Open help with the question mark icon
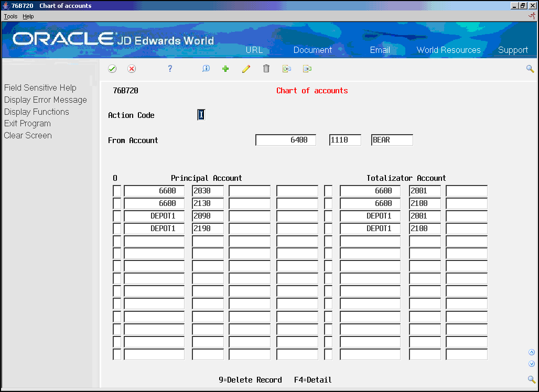The width and height of the screenshot is (539, 392). [x=170, y=69]
